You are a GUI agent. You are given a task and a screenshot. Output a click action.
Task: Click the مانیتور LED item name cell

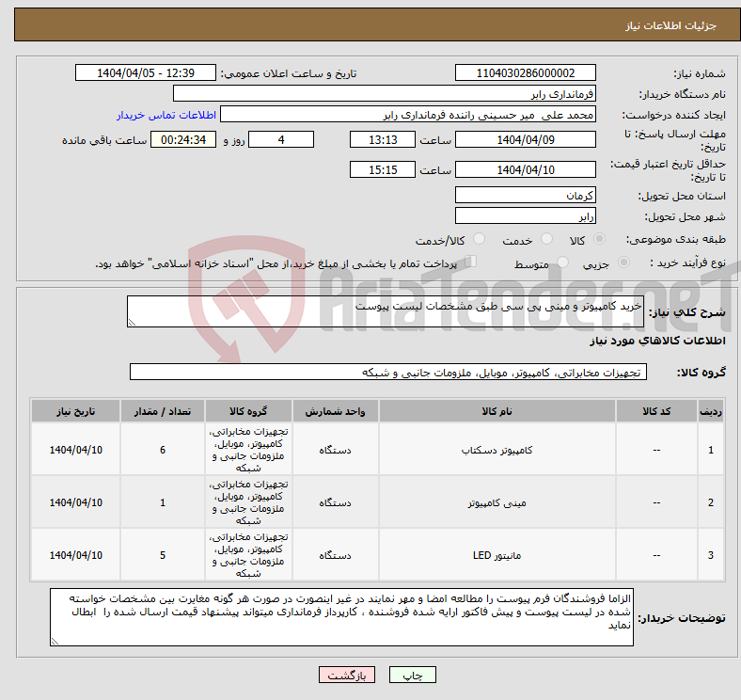pos(497,555)
